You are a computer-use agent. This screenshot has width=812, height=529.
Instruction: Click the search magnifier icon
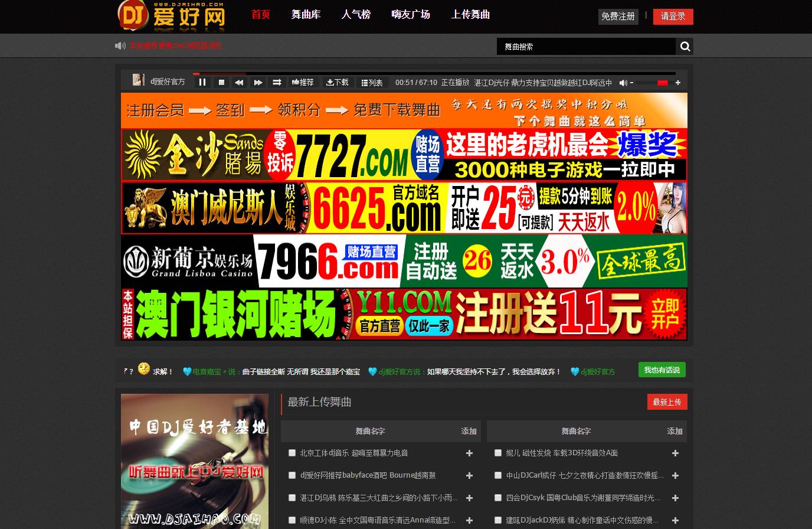tap(685, 47)
